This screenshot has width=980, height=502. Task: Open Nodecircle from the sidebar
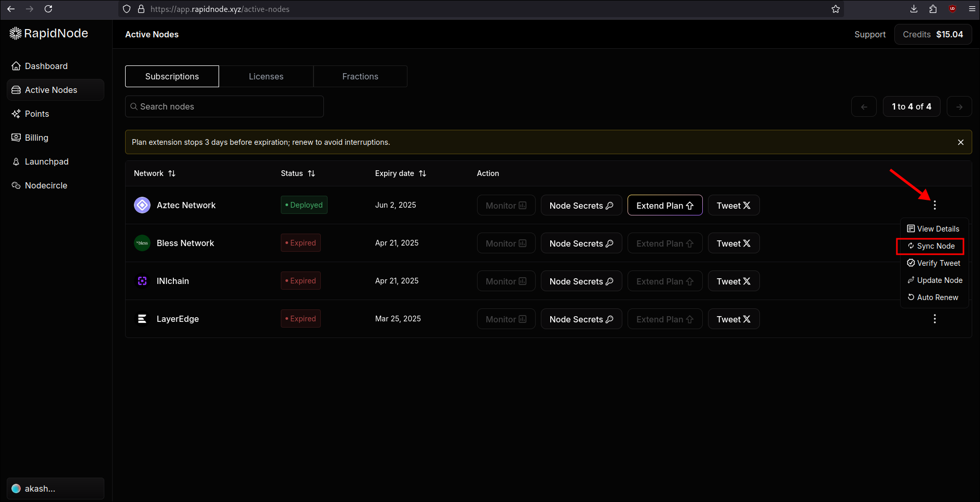[56, 185]
